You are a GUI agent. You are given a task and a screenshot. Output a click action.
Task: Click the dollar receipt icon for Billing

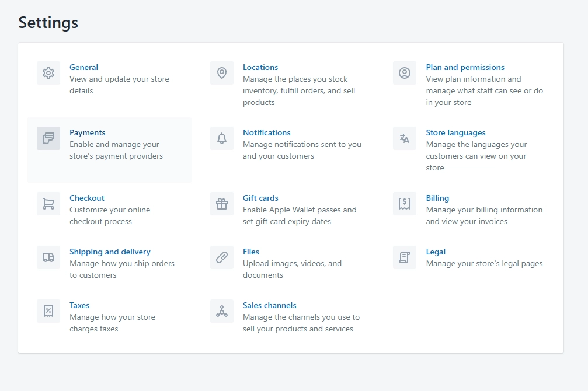(x=403, y=203)
